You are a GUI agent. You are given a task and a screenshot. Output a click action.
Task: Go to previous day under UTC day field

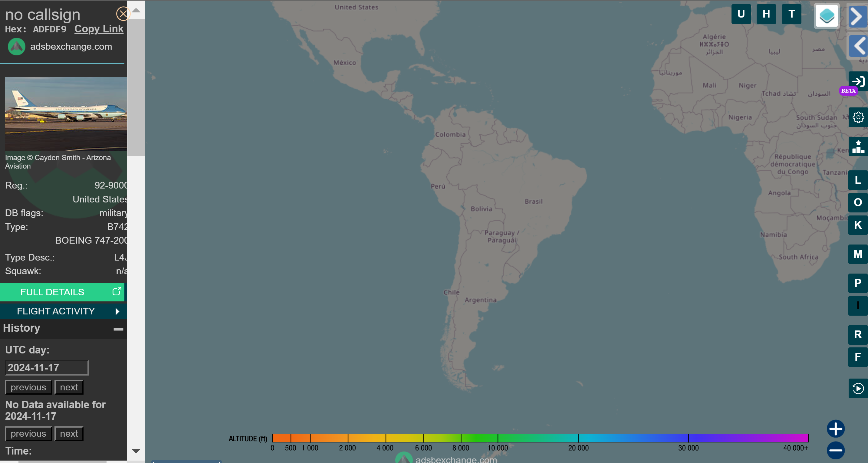[x=28, y=387]
